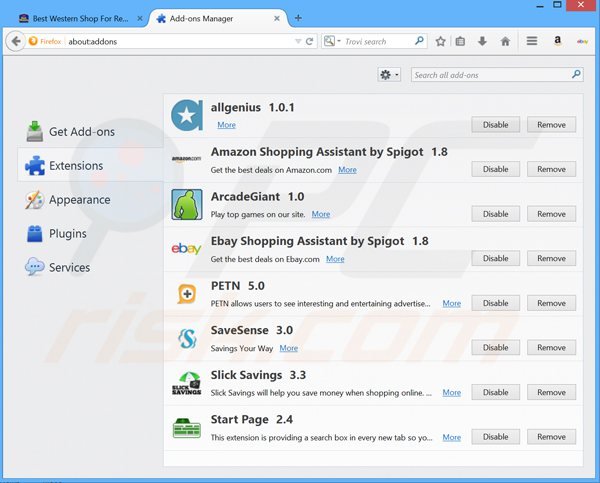Click the eBay toolbar icon
Image resolution: width=600 pixels, height=483 pixels.
[x=581, y=41]
